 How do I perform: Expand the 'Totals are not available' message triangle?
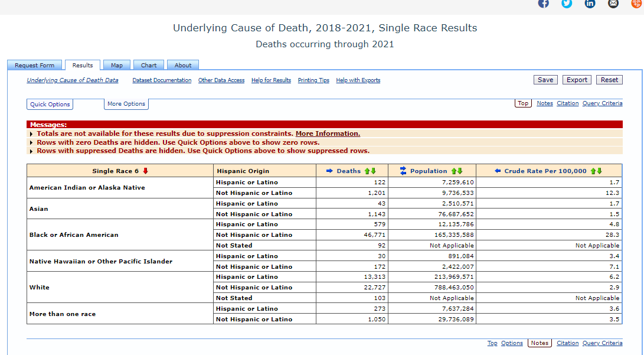[x=31, y=134]
